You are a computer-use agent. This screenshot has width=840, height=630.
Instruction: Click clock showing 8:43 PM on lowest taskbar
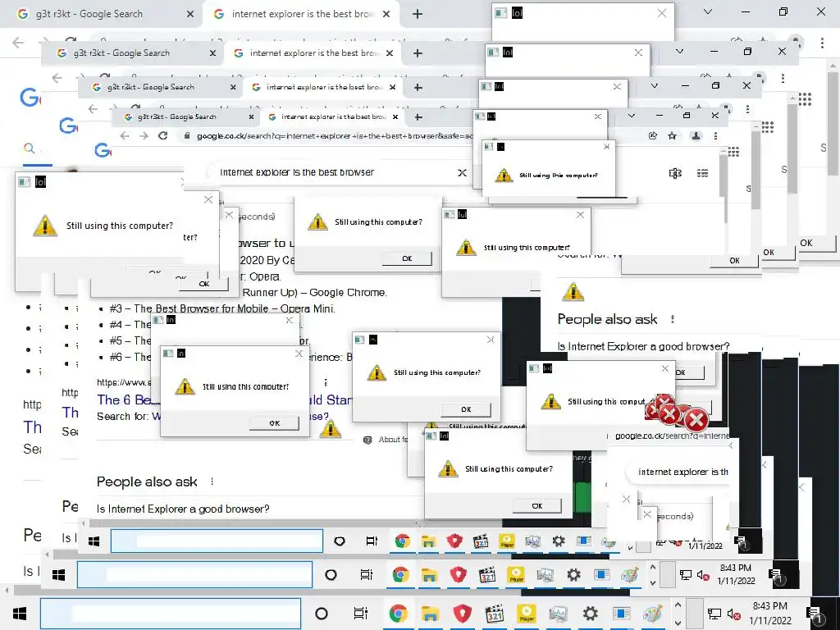click(769, 614)
